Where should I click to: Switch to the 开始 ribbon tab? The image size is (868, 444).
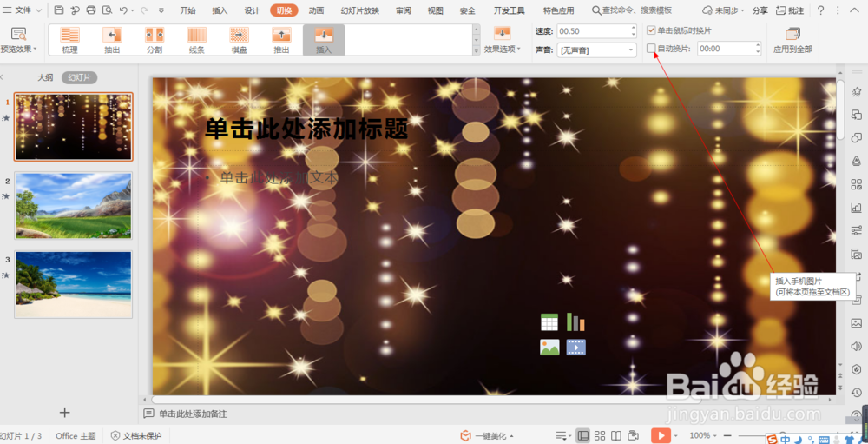pos(188,10)
